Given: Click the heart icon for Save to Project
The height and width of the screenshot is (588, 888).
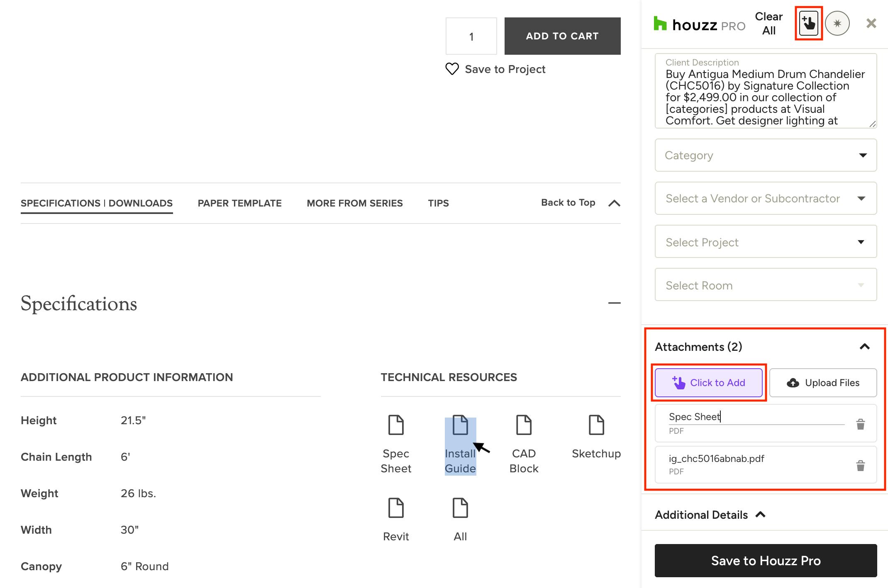Looking at the screenshot, I should pos(452,69).
